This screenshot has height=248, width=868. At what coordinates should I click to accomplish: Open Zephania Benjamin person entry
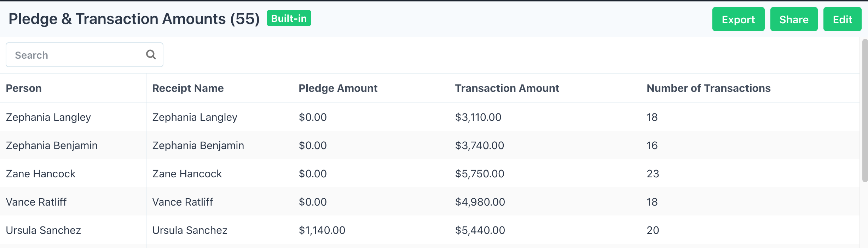pos(52,145)
